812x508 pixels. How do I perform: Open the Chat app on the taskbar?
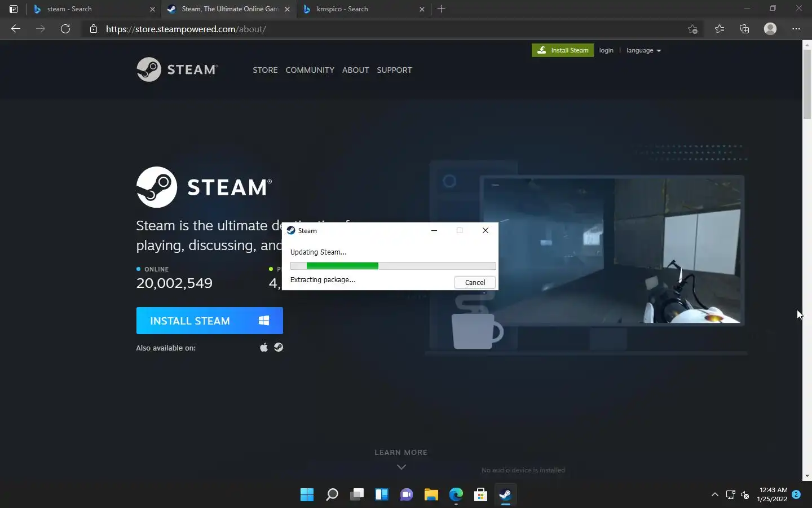click(x=407, y=495)
